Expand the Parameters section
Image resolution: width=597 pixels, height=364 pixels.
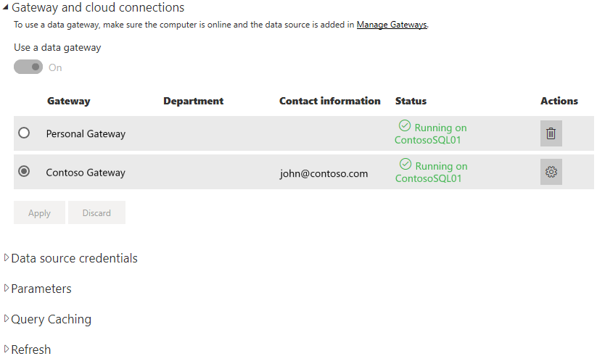pyautogui.click(x=6, y=289)
